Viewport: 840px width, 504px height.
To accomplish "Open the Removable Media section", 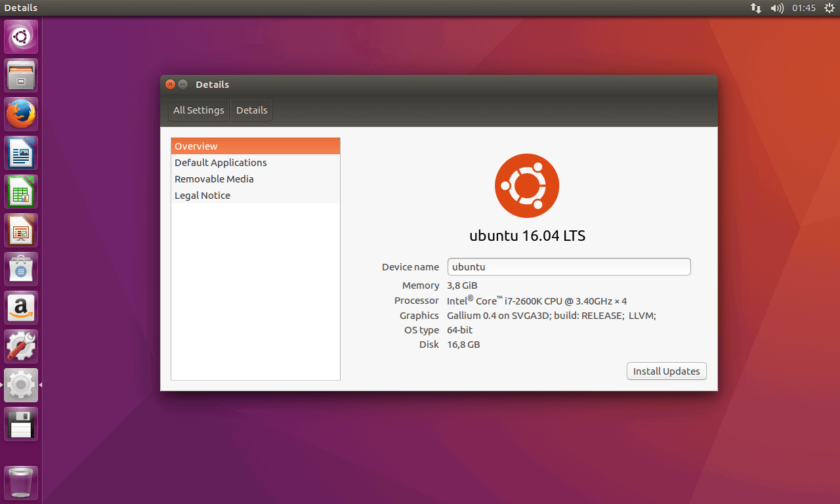I will point(214,178).
